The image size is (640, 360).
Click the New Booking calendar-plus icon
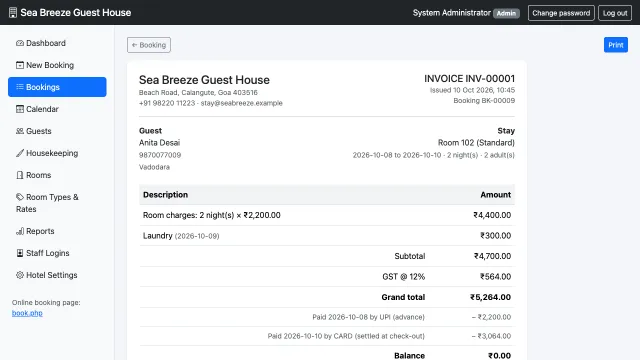[20, 65]
